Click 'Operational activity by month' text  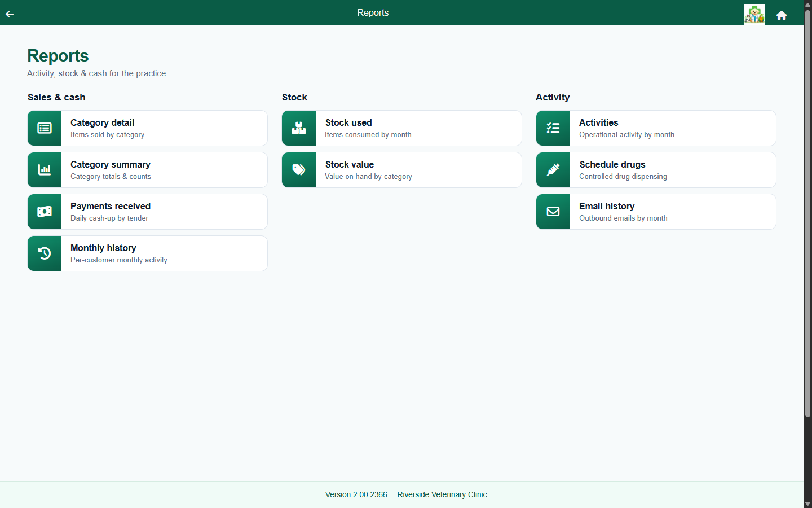(626, 135)
